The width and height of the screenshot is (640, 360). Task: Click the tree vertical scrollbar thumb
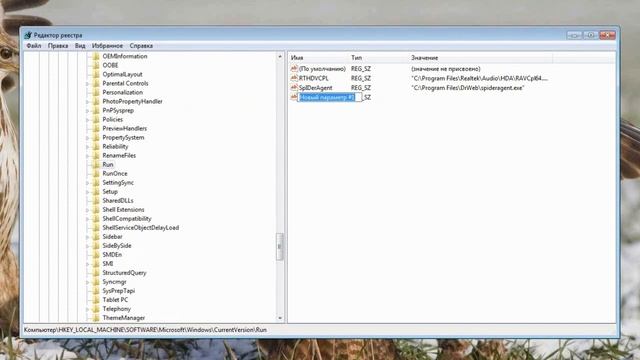click(280, 246)
